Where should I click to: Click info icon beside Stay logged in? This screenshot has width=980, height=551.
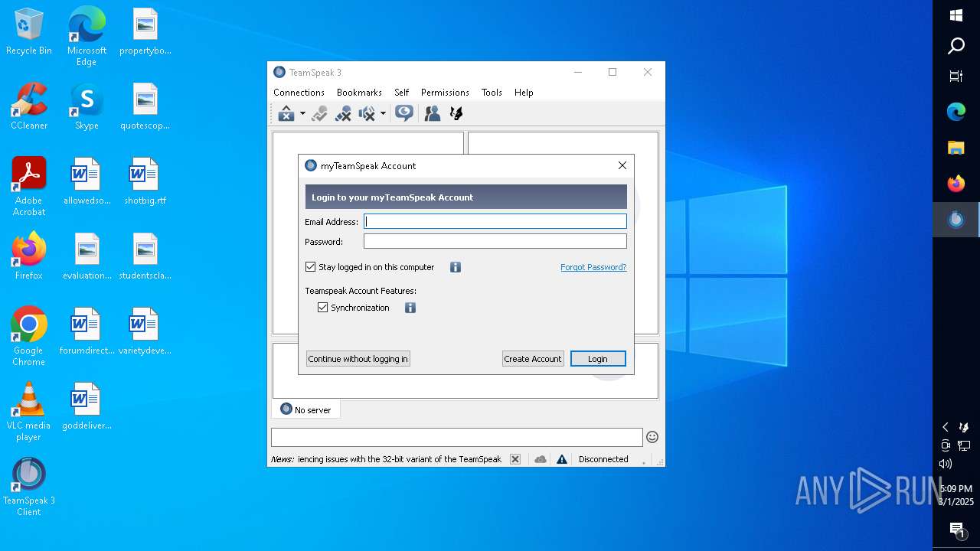[x=456, y=267]
